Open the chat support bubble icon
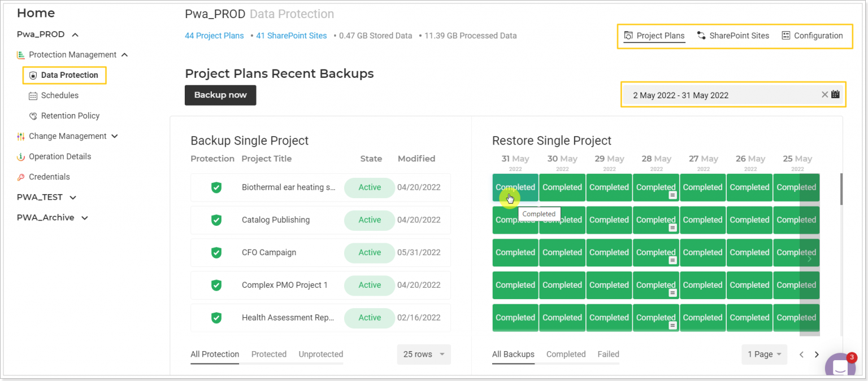The width and height of the screenshot is (868, 381). [840, 366]
